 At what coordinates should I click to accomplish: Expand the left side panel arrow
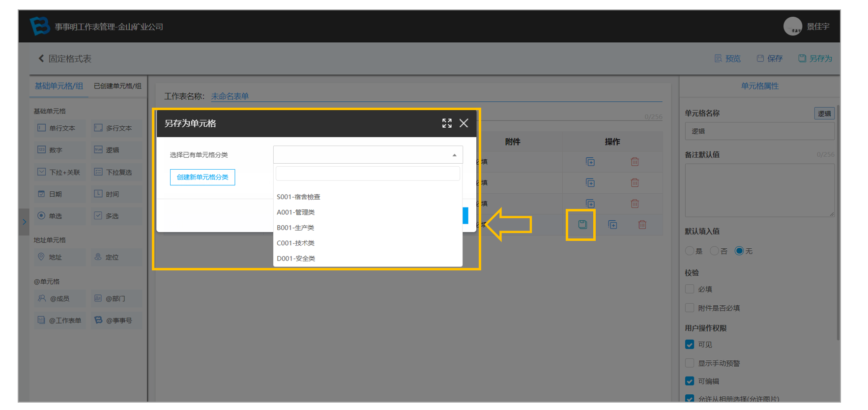pos(24,222)
